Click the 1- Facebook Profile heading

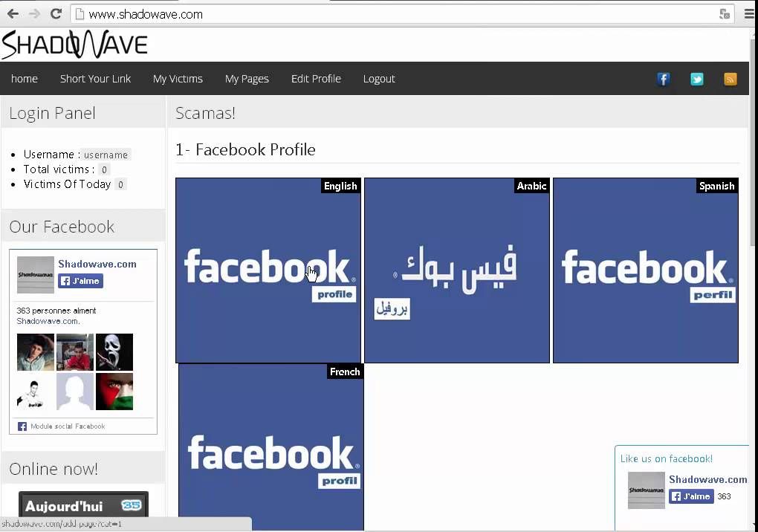point(245,150)
